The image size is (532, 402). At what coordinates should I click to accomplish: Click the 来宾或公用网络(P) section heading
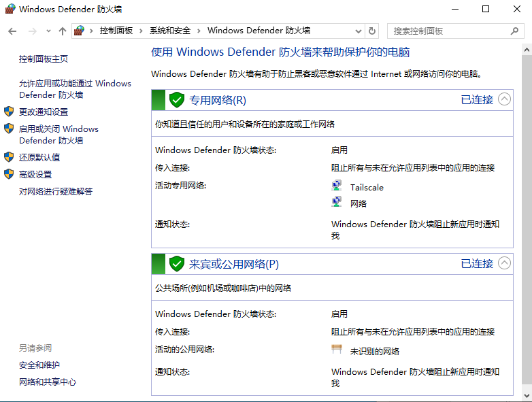234,264
